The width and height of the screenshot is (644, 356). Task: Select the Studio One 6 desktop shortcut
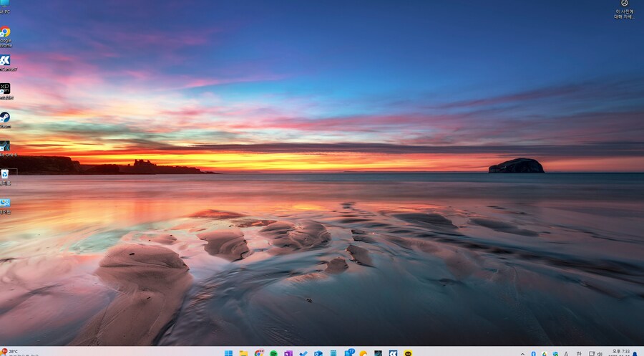click(6, 148)
